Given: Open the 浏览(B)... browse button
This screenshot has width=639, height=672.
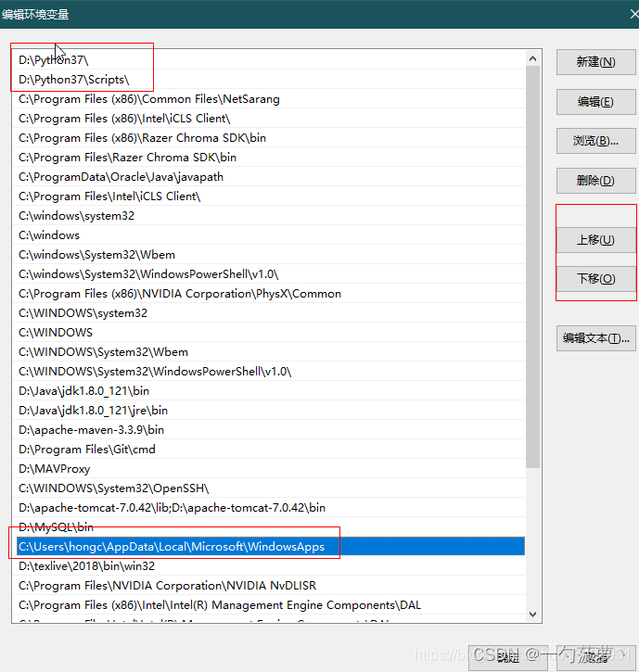Looking at the screenshot, I should [595, 141].
